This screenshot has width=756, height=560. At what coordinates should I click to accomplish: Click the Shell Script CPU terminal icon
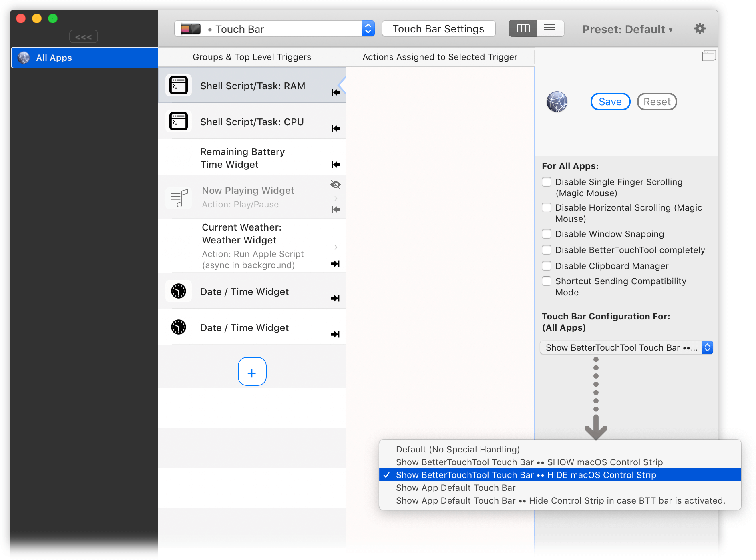179,122
